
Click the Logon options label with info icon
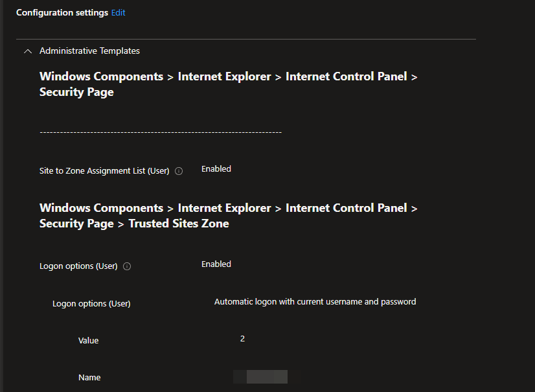78,266
